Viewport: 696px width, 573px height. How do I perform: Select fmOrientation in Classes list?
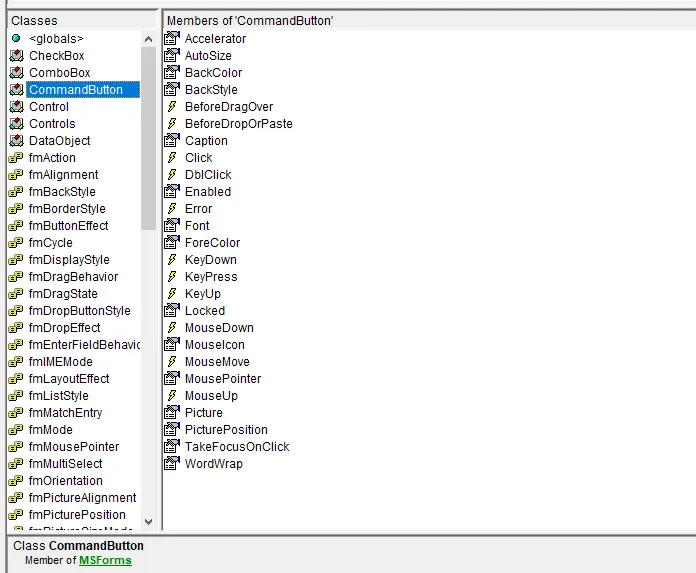point(66,481)
